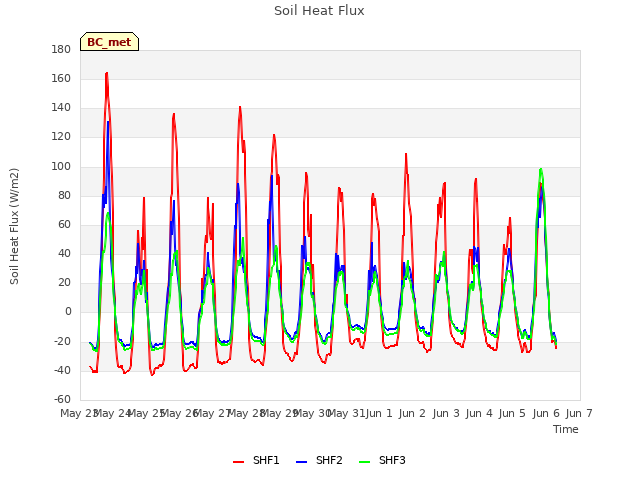
Task: Click the Jun 5 x-axis label
Action: tap(512, 413)
